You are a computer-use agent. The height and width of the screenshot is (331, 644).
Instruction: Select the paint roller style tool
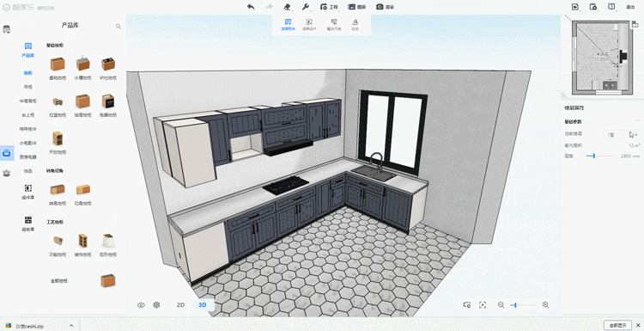point(334,25)
